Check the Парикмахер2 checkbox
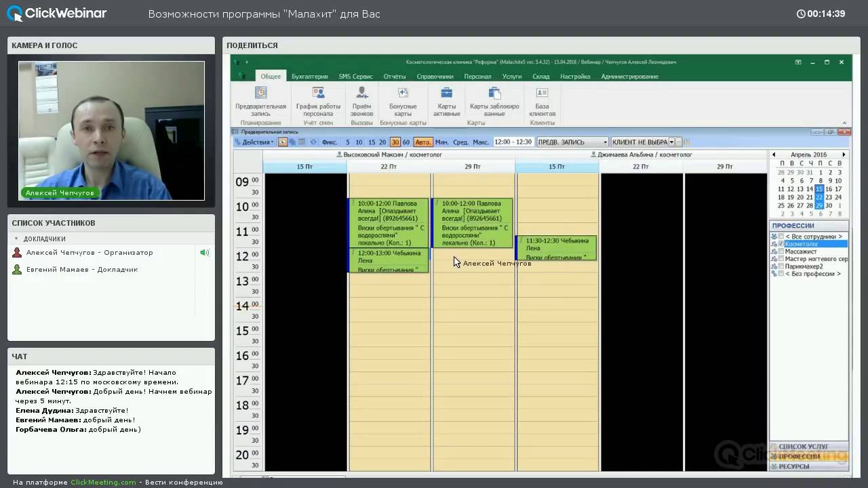 coord(781,266)
